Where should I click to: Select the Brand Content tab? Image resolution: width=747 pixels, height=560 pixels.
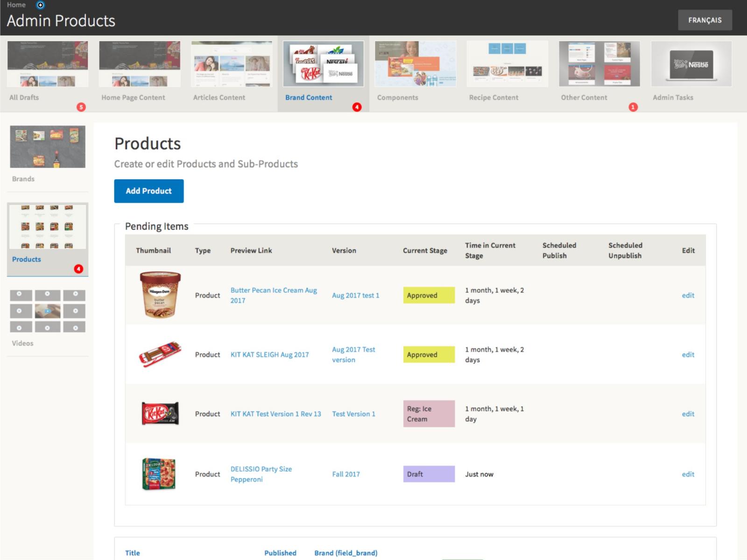(x=309, y=98)
